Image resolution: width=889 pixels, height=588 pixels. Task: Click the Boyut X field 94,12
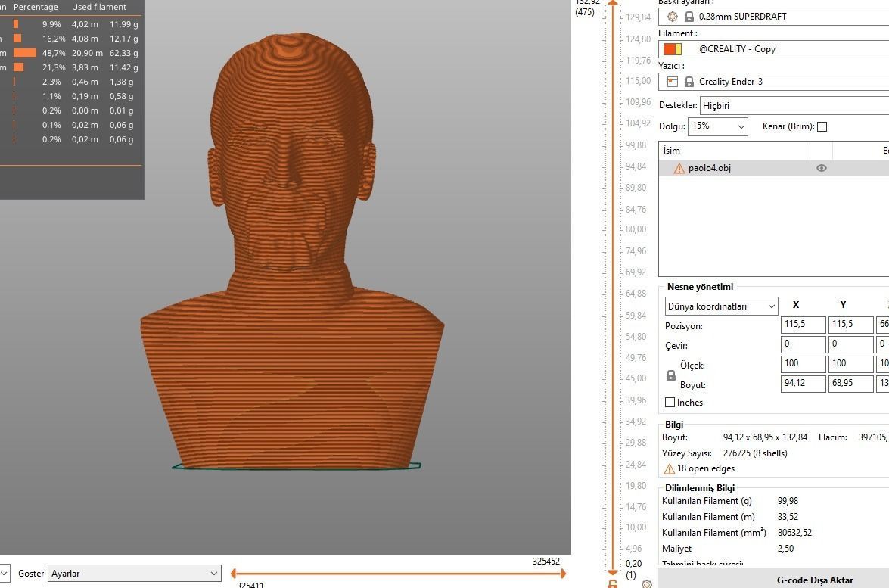[804, 384]
